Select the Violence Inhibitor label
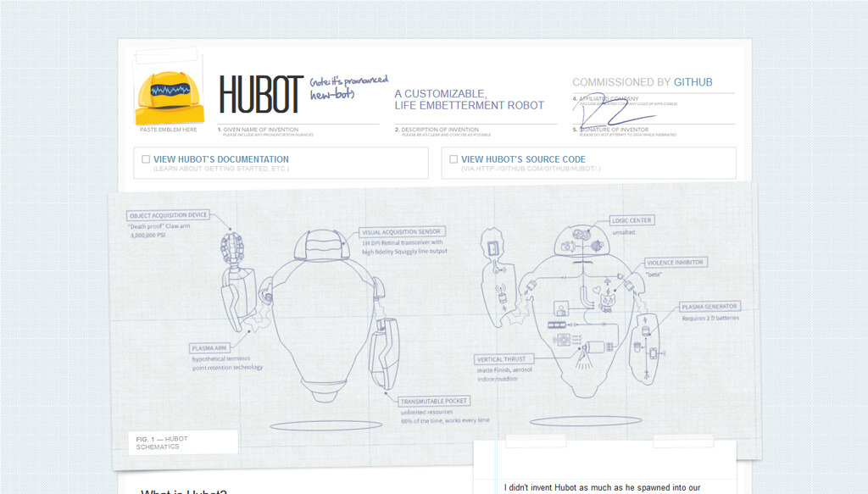The width and height of the screenshot is (868, 494). (x=676, y=263)
